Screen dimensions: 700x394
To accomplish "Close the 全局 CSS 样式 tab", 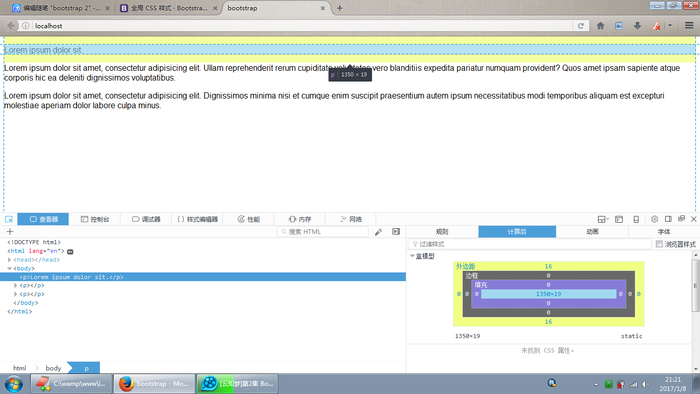I will pos(215,8).
